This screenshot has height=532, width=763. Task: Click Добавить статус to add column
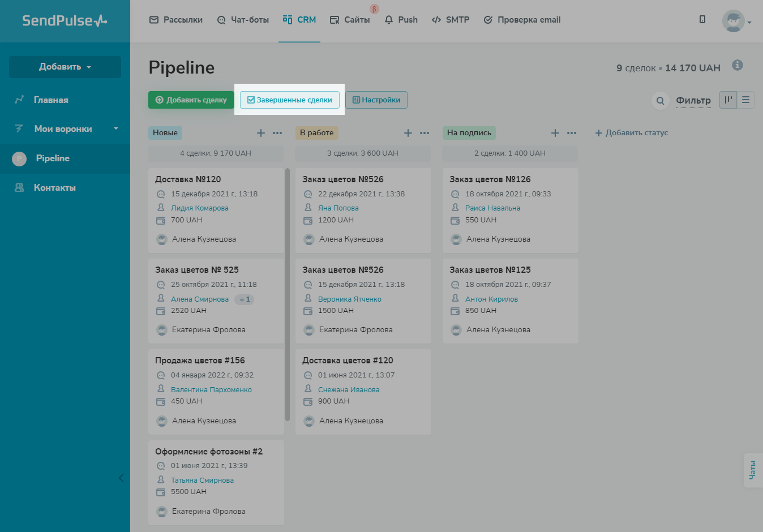pyautogui.click(x=632, y=133)
